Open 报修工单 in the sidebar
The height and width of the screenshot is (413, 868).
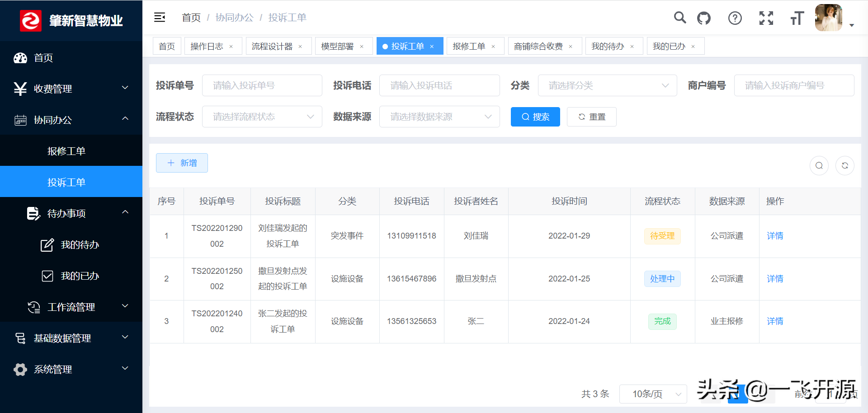[x=71, y=151]
